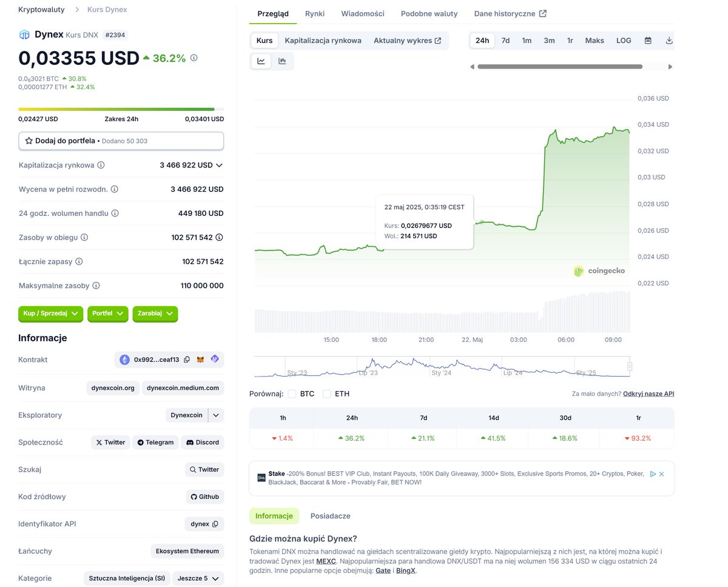Open the calendar date range picker
Image resolution: width=728 pixels, height=587 pixels.
648,41
